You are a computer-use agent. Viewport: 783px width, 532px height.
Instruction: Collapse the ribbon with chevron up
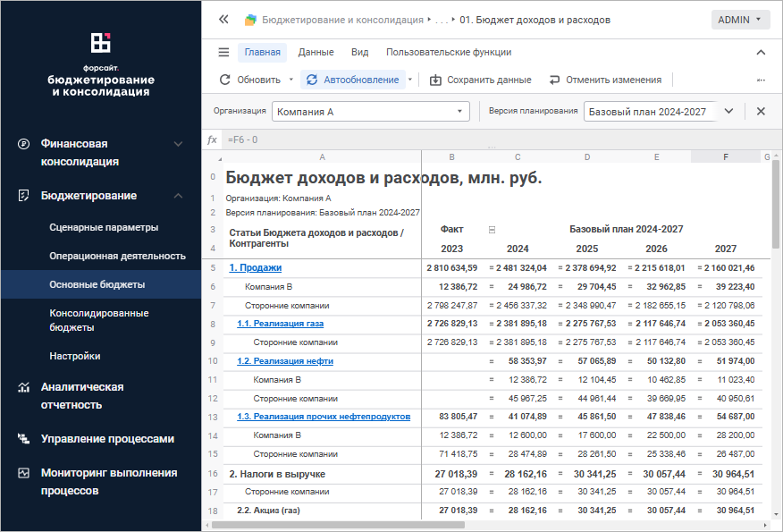pyautogui.click(x=761, y=52)
